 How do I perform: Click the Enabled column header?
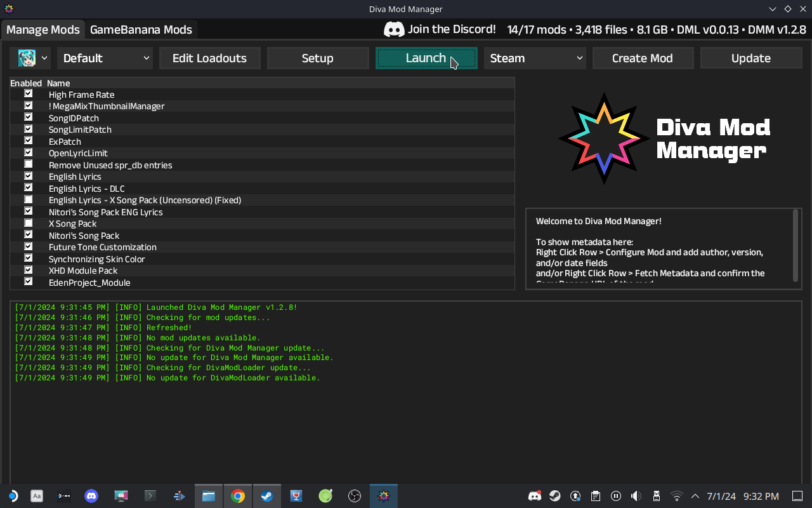(26, 83)
